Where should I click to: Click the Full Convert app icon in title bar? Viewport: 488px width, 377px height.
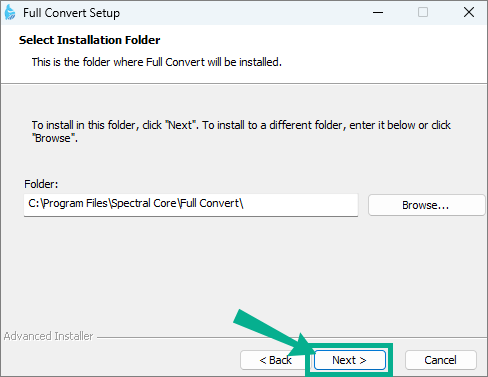10,13
